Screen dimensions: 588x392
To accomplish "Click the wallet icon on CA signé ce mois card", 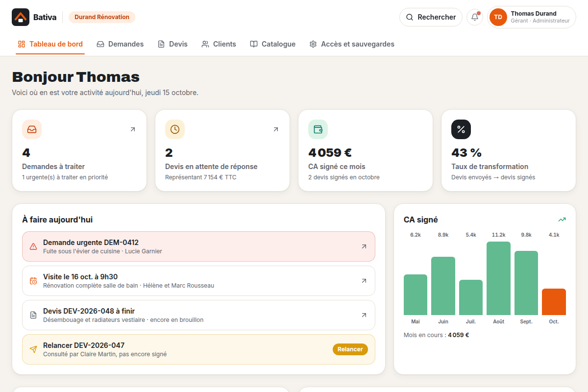I will click(x=318, y=129).
